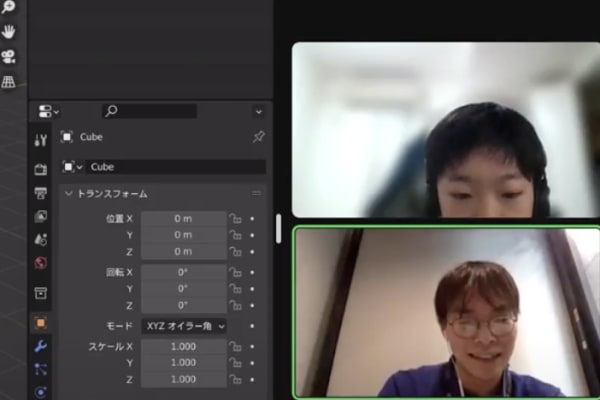Click the search magnifier icon
This screenshot has height=400, width=600.
point(111,111)
